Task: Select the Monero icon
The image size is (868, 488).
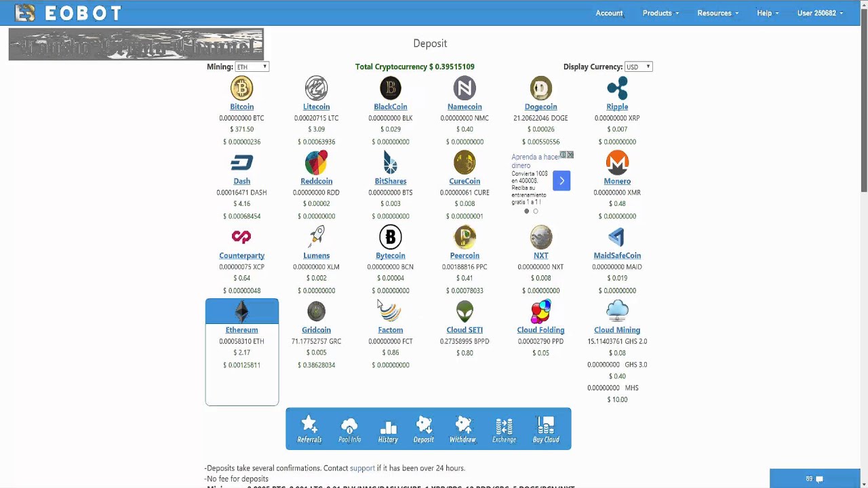Action: click(617, 163)
